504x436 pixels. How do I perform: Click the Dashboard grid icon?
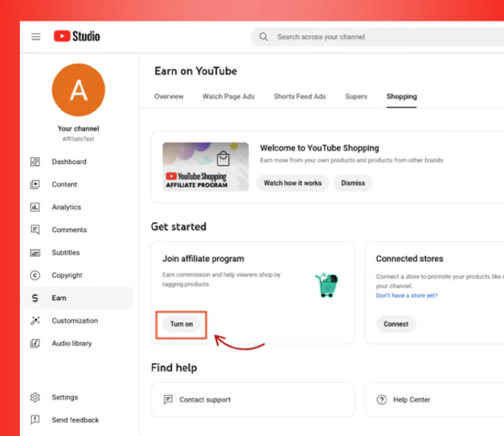pos(35,162)
